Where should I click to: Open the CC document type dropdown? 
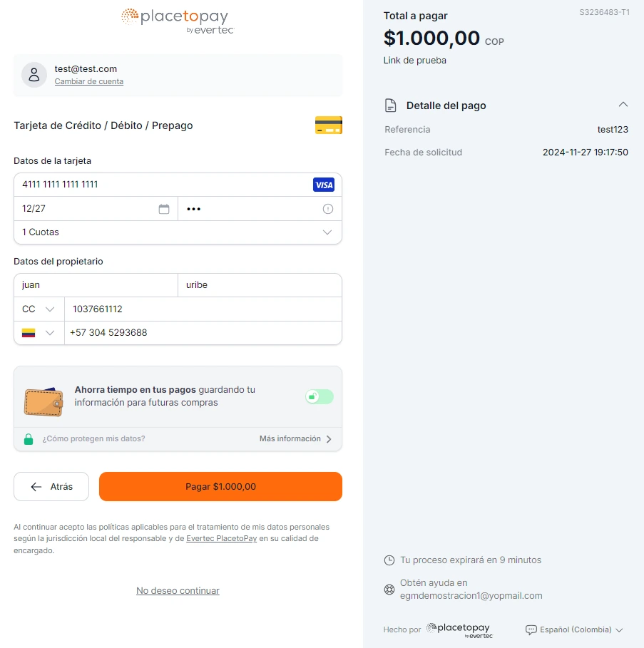point(39,309)
